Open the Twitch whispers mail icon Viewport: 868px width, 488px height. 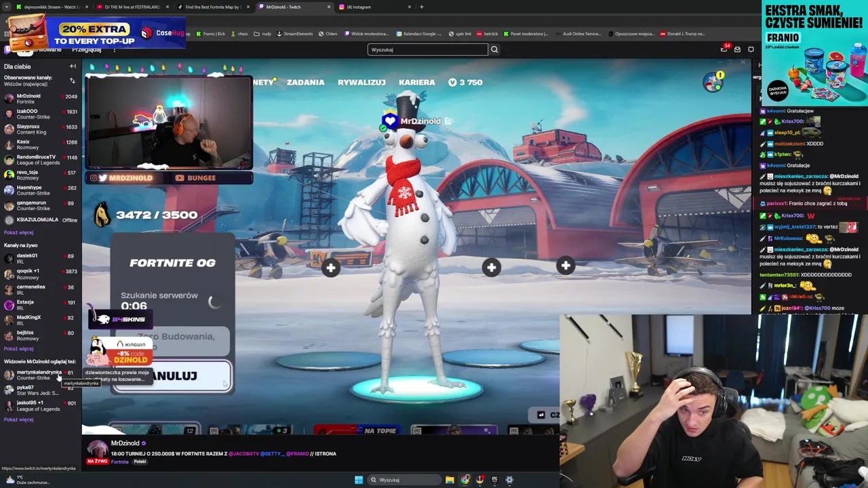(737, 49)
